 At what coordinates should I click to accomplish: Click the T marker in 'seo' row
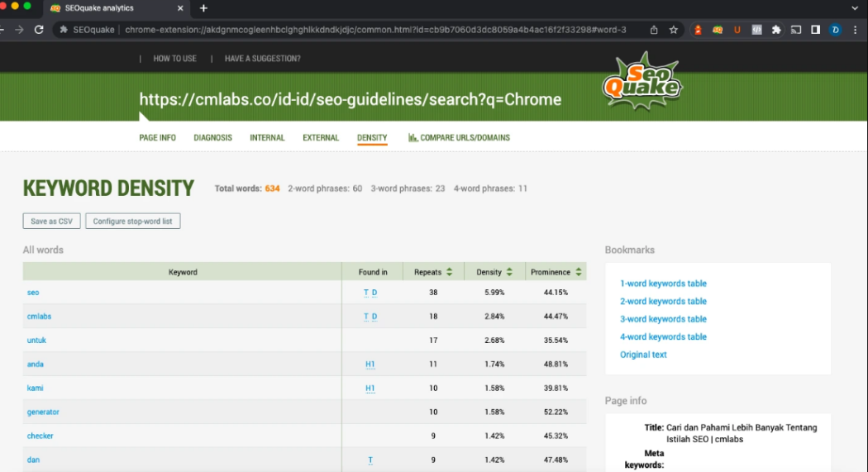[366, 292]
